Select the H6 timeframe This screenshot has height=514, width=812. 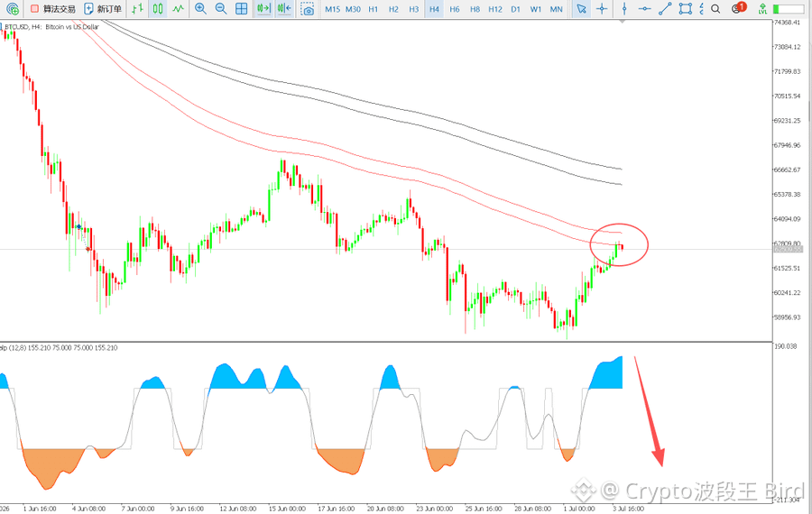(x=454, y=9)
